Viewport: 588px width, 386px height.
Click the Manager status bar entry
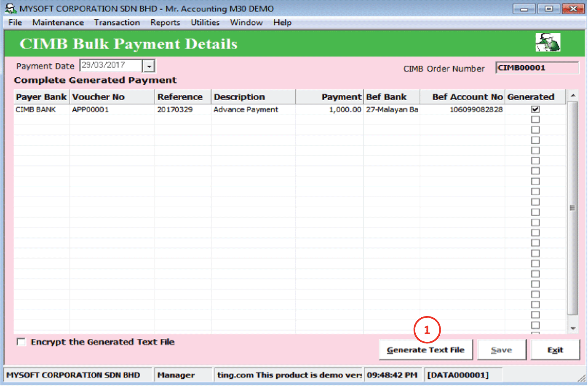[184, 375]
